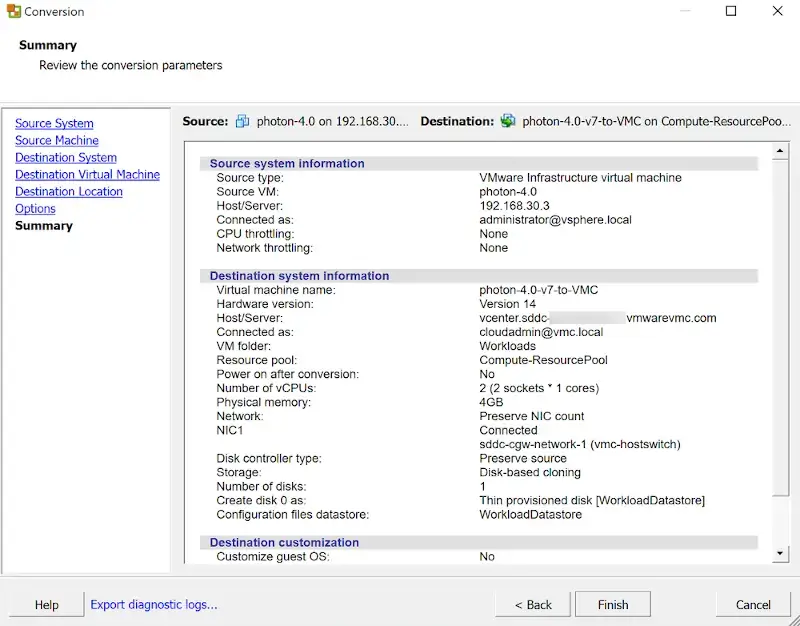The height and width of the screenshot is (626, 800).
Task: Click administrator@vsphere.local value
Action: pyautogui.click(x=555, y=220)
